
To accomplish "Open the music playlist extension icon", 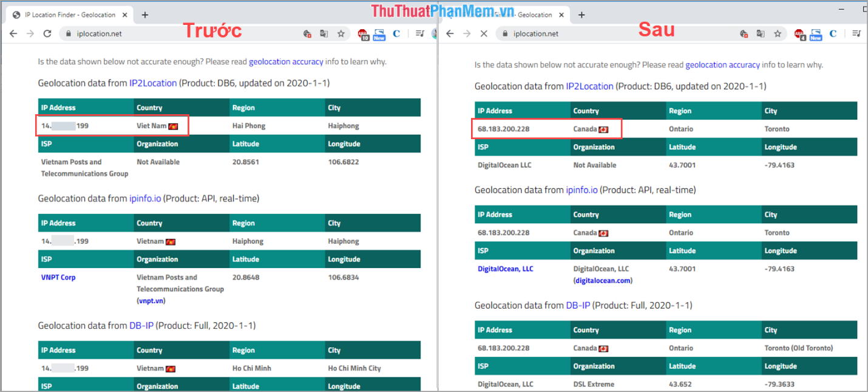I will (420, 34).
